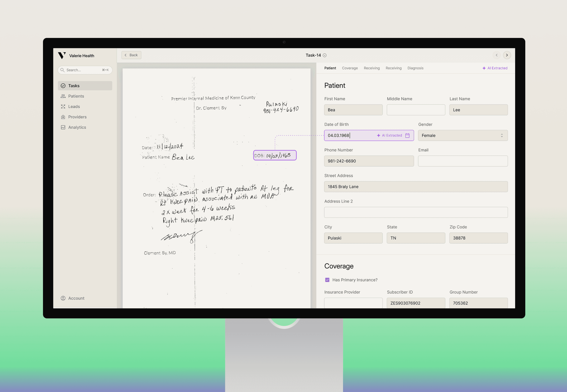Screen dimensions: 567x392
Task: Go to previous task with left chevron
Action: (497, 55)
